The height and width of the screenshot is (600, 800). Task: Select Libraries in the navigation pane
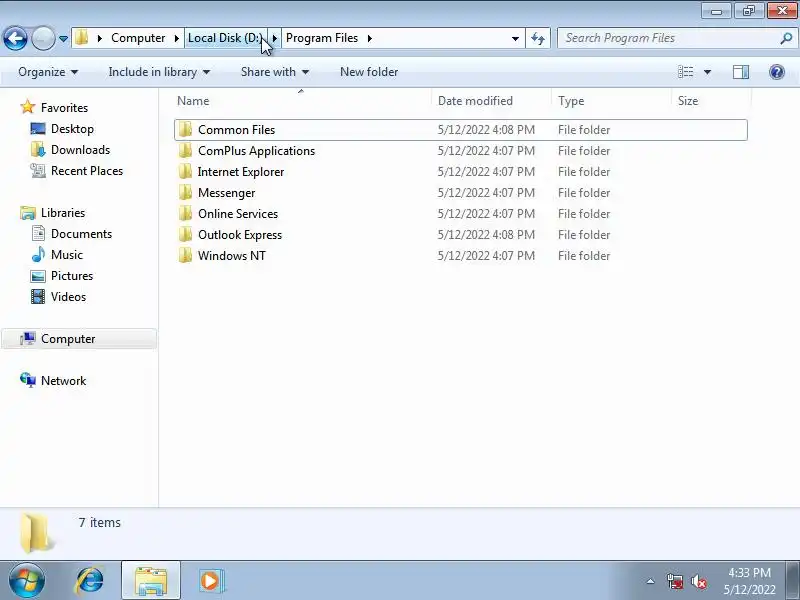click(63, 212)
